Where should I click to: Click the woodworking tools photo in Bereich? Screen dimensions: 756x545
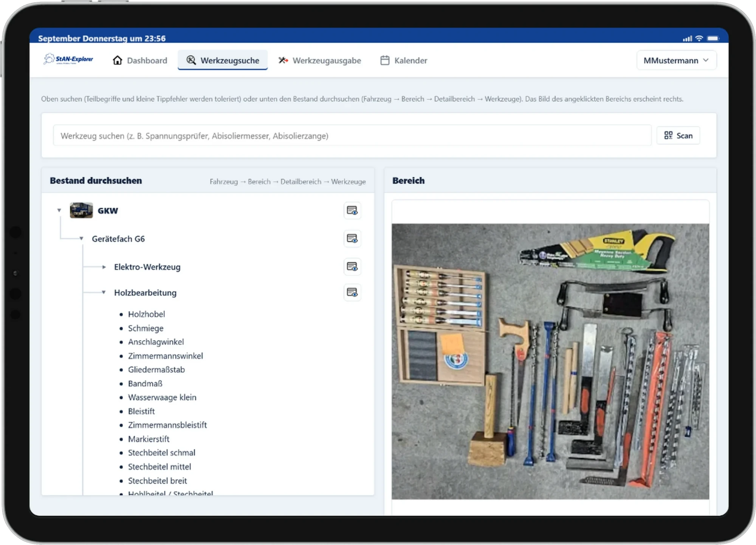(x=550, y=361)
